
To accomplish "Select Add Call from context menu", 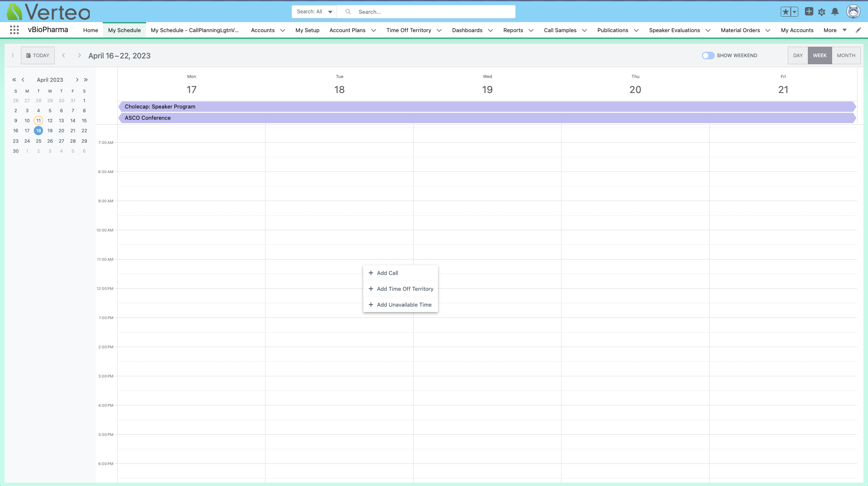I will pyautogui.click(x=387, y=273).
